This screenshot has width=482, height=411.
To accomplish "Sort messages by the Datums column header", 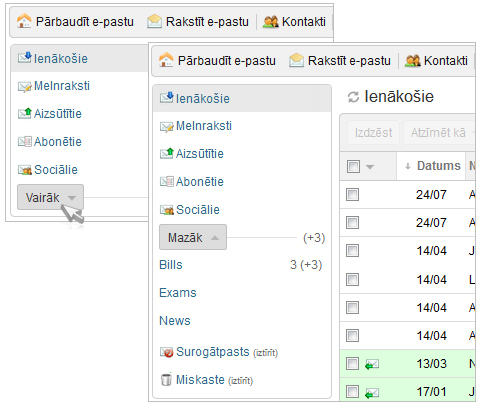I will 438,166.
